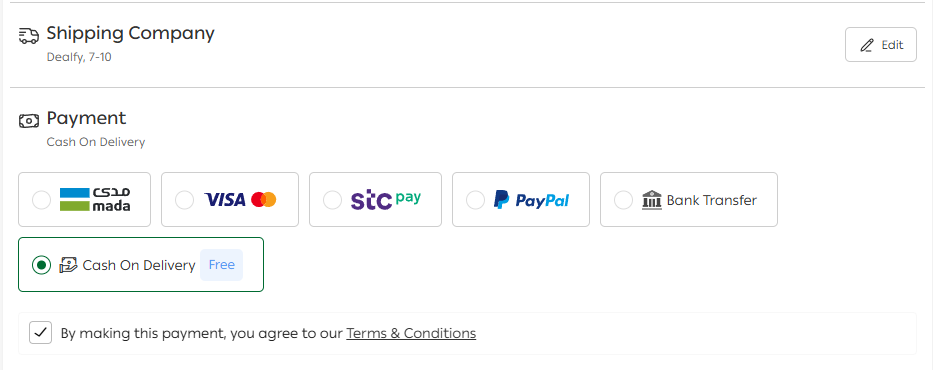Click the mada logo
The width and height of the screenshot is (933, 370).
click(x=95, y=200)
